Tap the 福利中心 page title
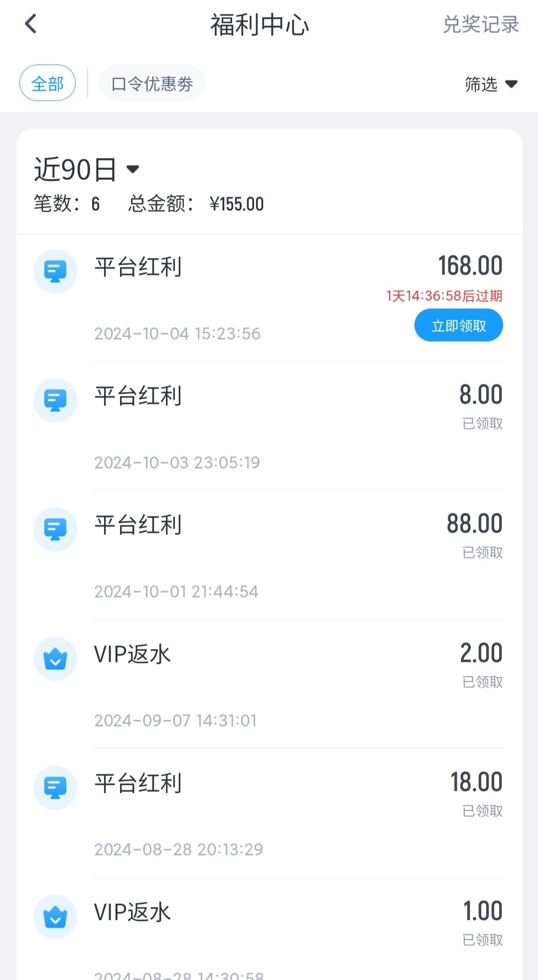The image size is (538, 980). pos(260,25)
